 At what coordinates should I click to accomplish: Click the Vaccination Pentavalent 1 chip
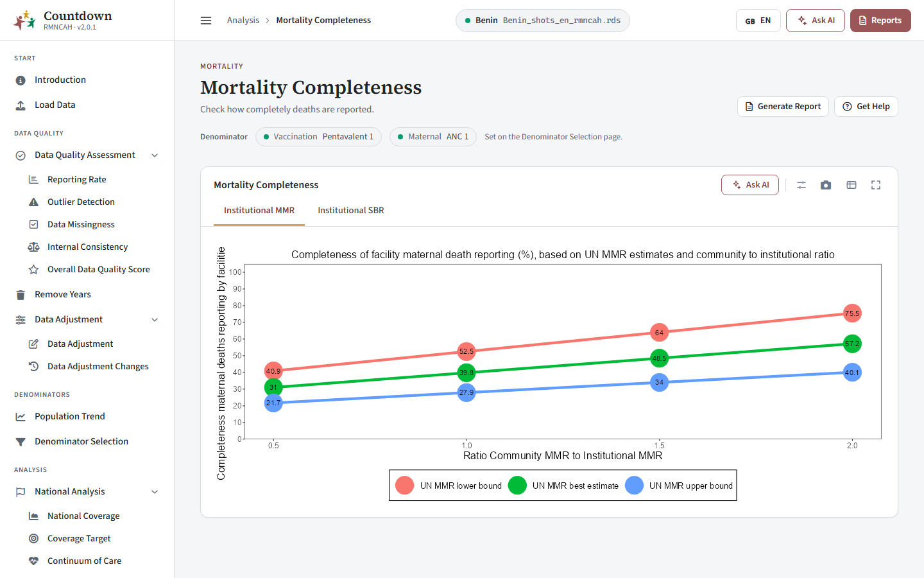[x=319, y=137]
